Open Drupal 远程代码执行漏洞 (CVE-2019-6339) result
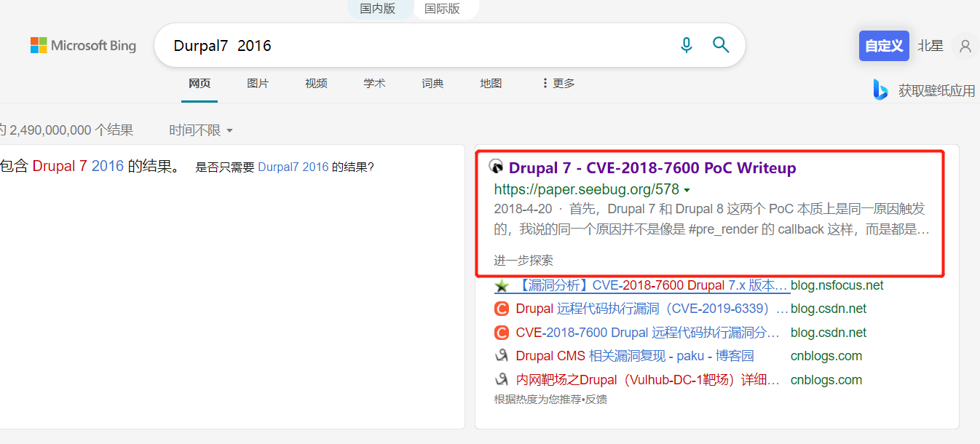The height and width of the screenshot is (444, 980). (652, 309)
